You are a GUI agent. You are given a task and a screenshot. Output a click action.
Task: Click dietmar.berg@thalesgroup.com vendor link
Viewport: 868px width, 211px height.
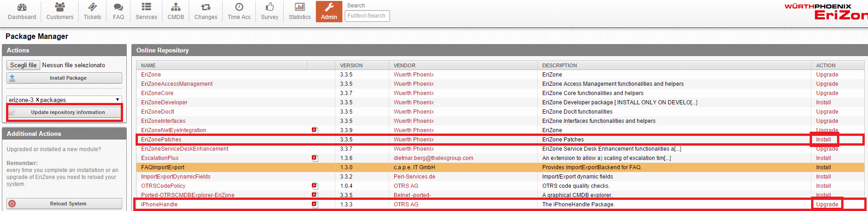(x=434, y=158)
